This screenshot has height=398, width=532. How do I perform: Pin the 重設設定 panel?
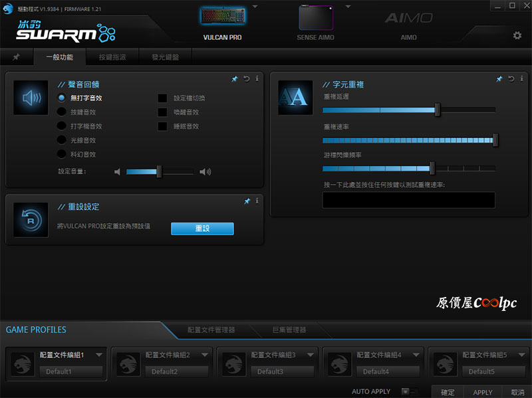click(x=247, y=201)
